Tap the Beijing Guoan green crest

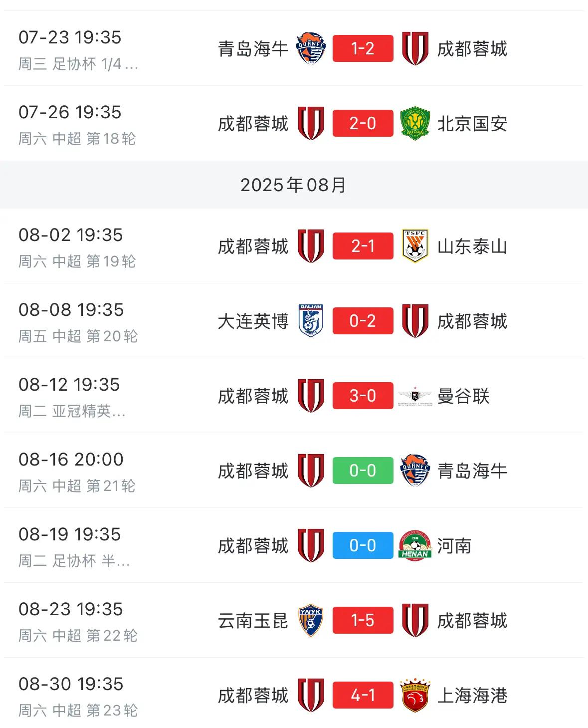[415, 123]
